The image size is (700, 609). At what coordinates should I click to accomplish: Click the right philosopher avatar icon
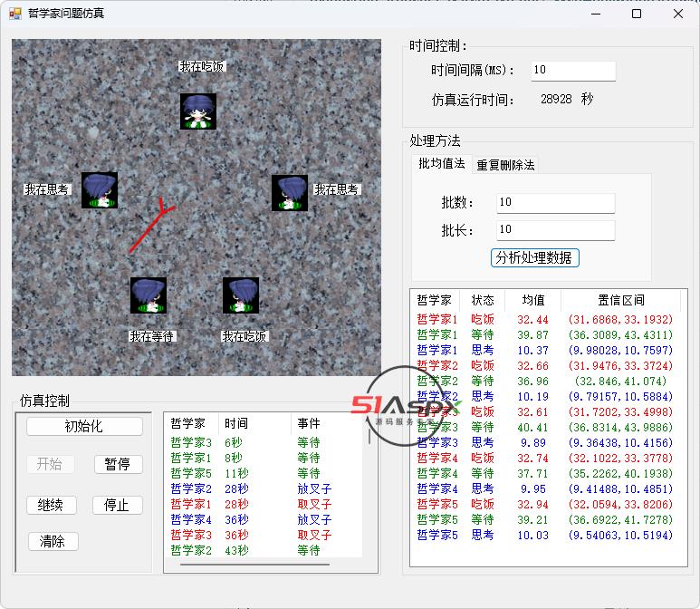click(290, 193)
